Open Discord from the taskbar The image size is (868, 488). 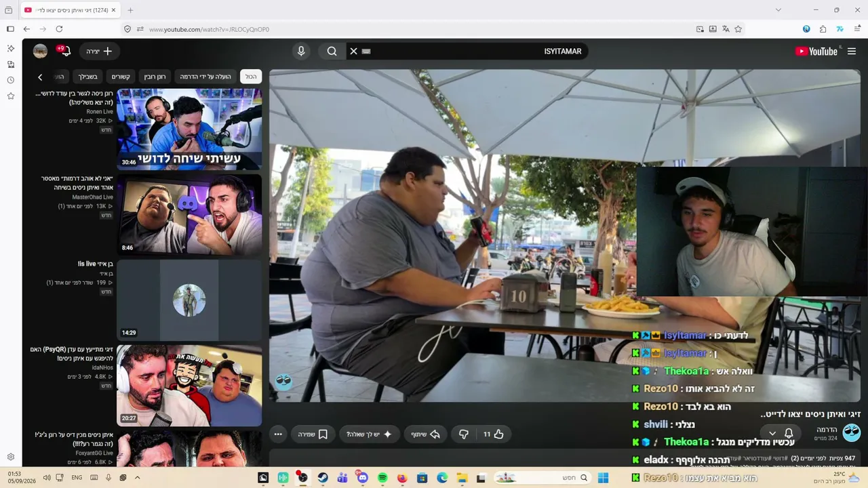point(363,478)
